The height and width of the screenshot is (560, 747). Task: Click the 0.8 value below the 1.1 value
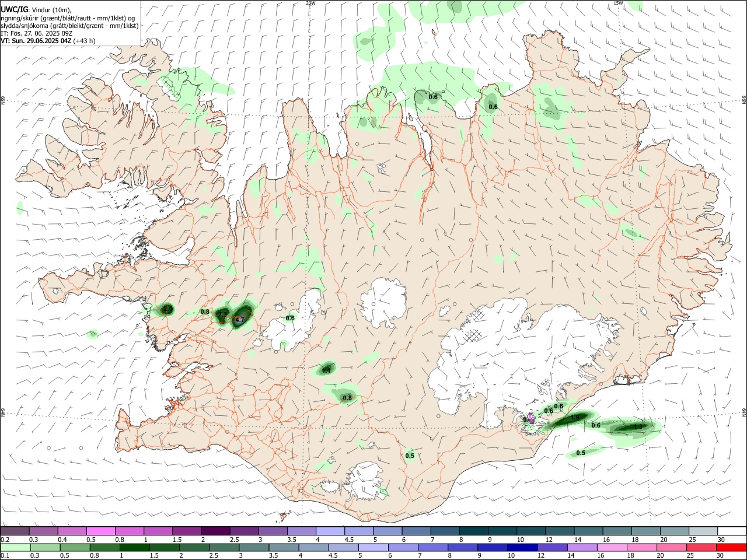347,398
